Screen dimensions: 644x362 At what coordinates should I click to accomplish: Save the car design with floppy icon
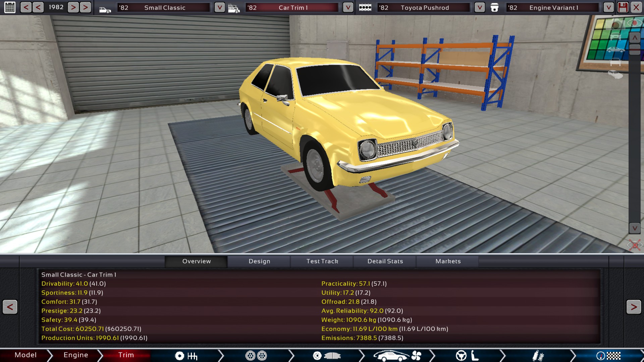pyautogui.click(x=623, y=7)
